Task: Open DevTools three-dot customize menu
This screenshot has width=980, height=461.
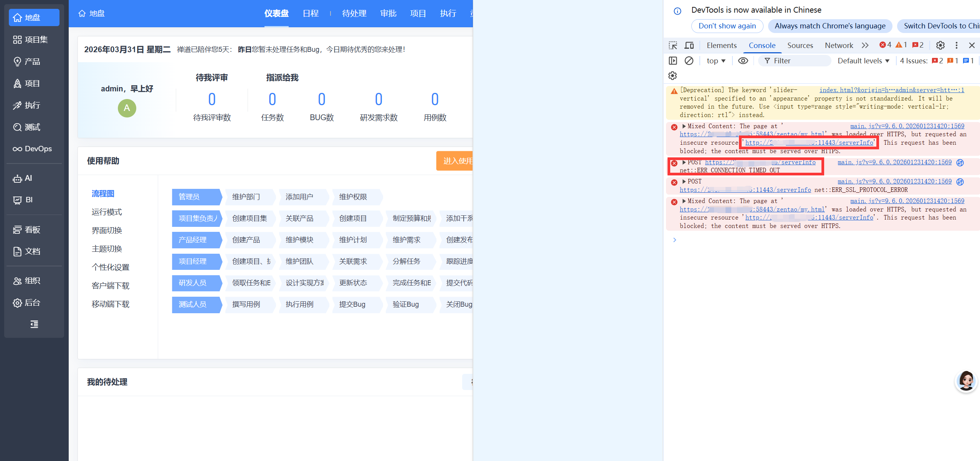Action: click(957, 45)
